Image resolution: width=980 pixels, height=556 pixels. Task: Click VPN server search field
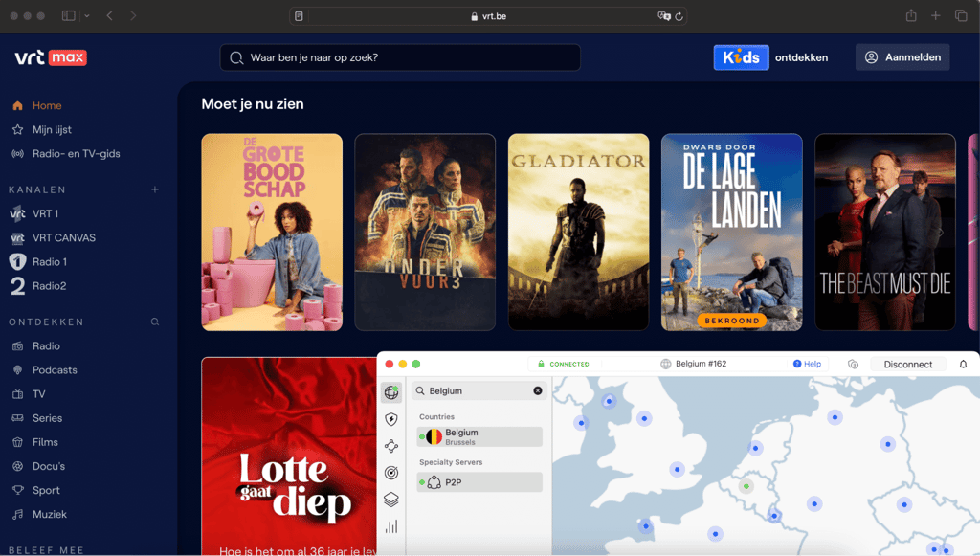click(479, 390)
